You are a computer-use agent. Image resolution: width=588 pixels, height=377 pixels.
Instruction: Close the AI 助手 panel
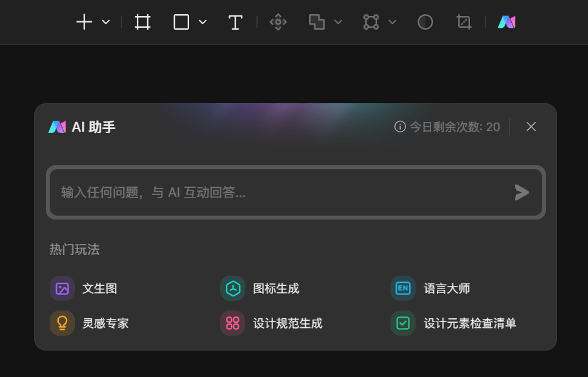tap(531, 127)
